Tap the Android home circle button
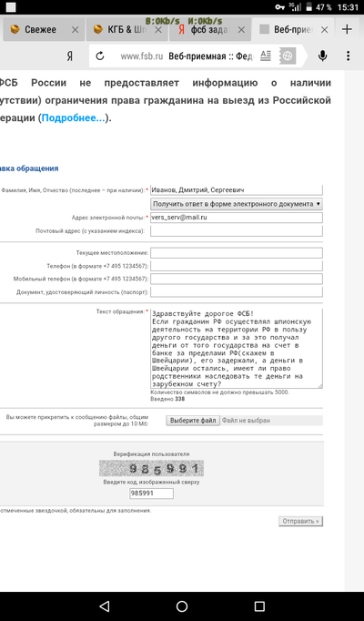This screenshot has width=364, height=621. pos(182,606)
